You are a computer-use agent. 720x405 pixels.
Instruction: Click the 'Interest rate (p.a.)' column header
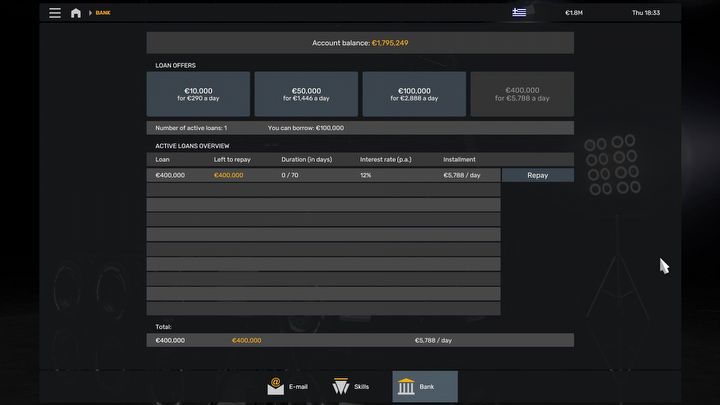click(386, 159)
